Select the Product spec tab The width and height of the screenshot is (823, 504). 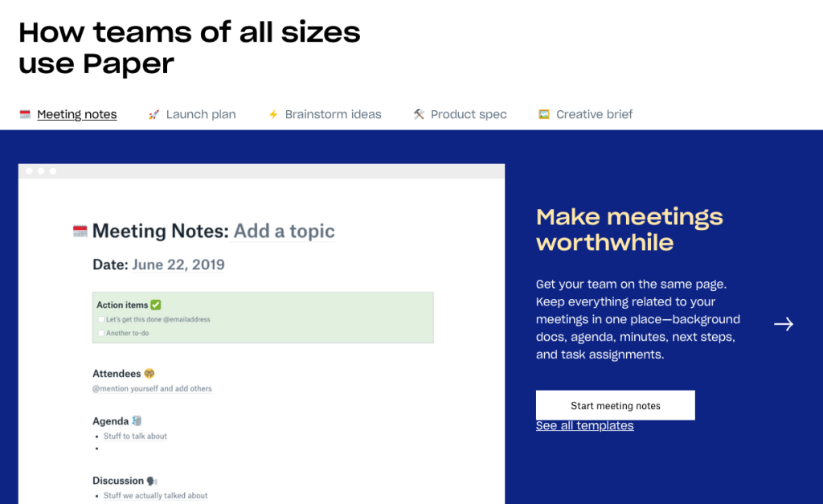click(x=469, y=115)
